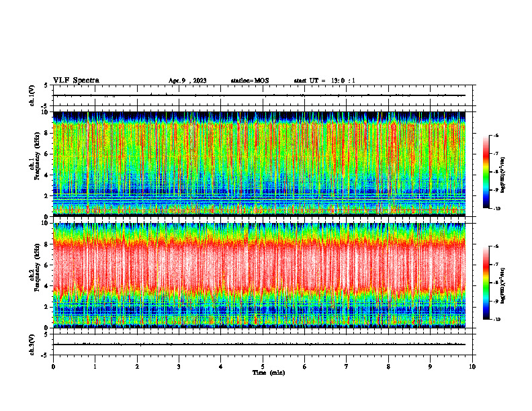
Task: Click the "VLF Spectra" plot title
Action: 76,81
